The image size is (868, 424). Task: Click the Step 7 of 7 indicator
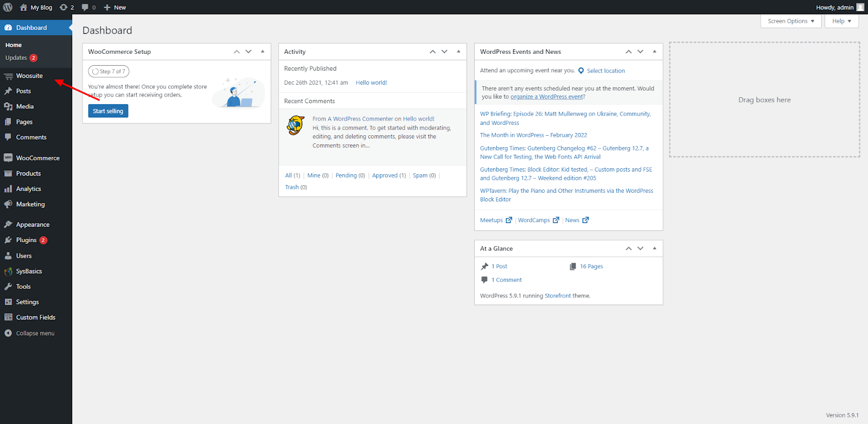coord(108,71)
